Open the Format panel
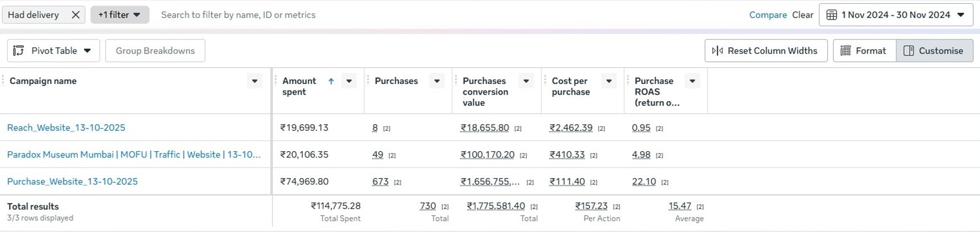 coord(864,51)
